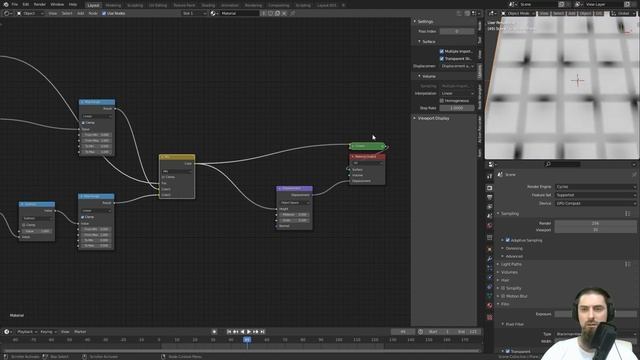Screen dimensions: 640x360
Task: Open volume Interpolation Linear dropdown
Action: pyautogui.click(x=457, y=93)
